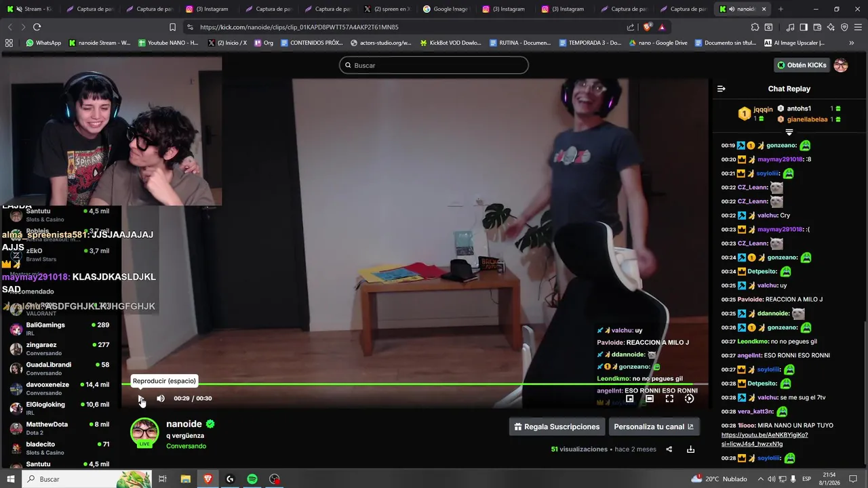868x488 pixels.
Task: Open Personaliza tu canal
Action: 654,426
